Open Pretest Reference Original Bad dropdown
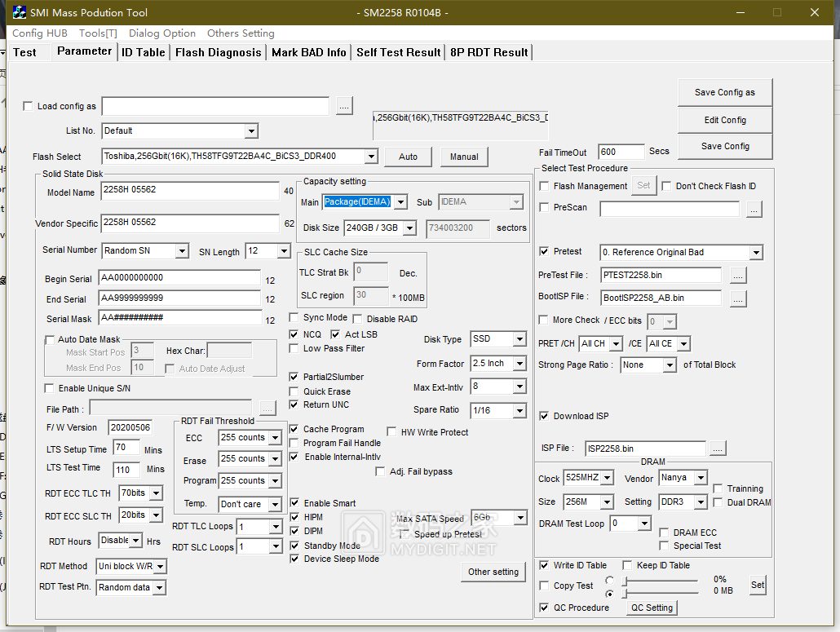This screenshot has width=840, height=632. pos(756,252)
